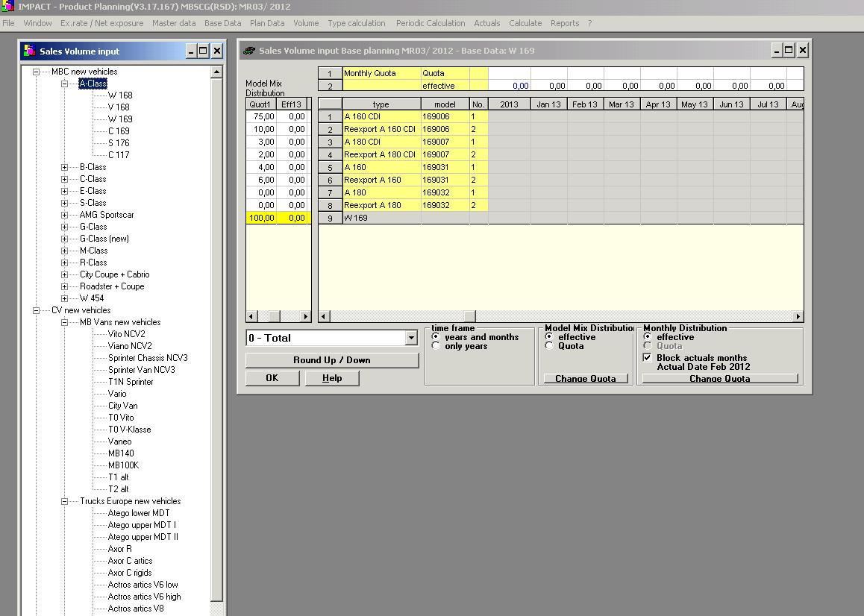
Task: Click the effective 0,00 cell under 2013
Action: pyautogui.click(x=509, y=86)
